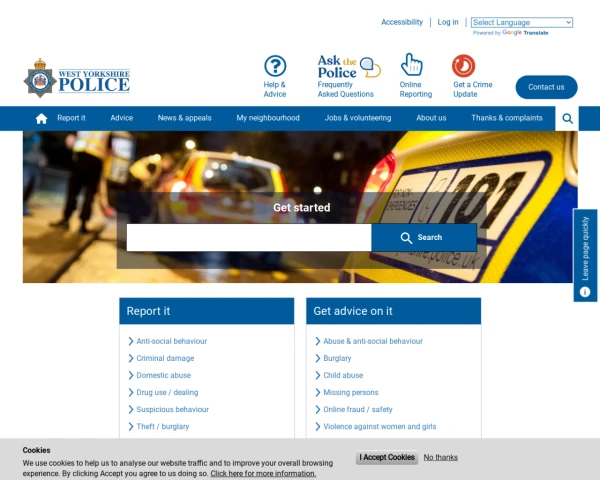Open the Burglary advice link
600x480 pixels.
pyautogui.click(x=337, y=358)
